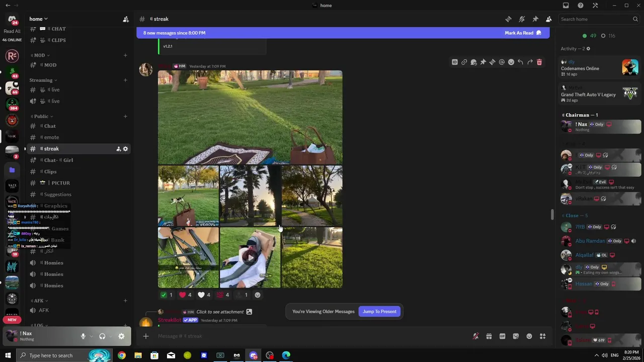Open the GIF picker
Viewport: 644px width, 362px height.
[x=502, y=336]
